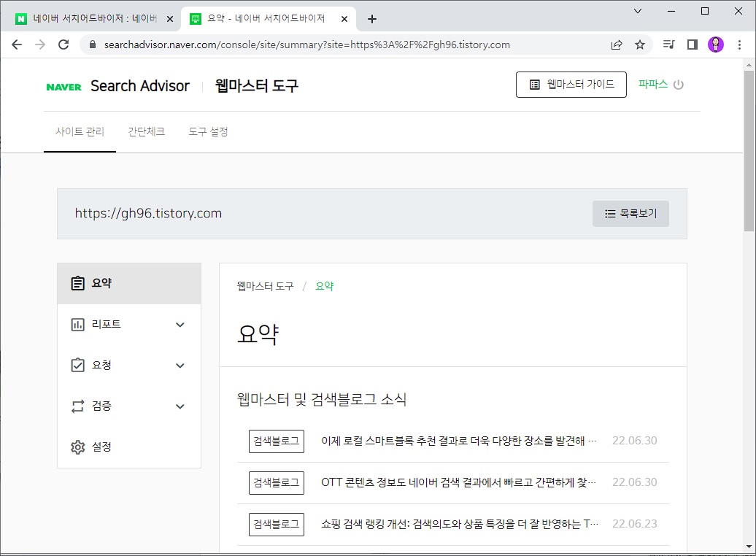
Task: Open the 웹마스터 가이드 button
Action: pos(571,85)
